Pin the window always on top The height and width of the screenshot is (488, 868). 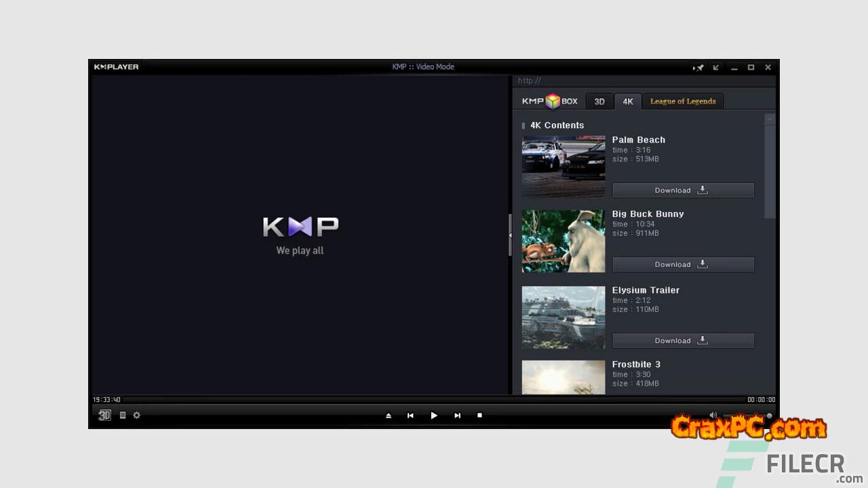point(698,67)
